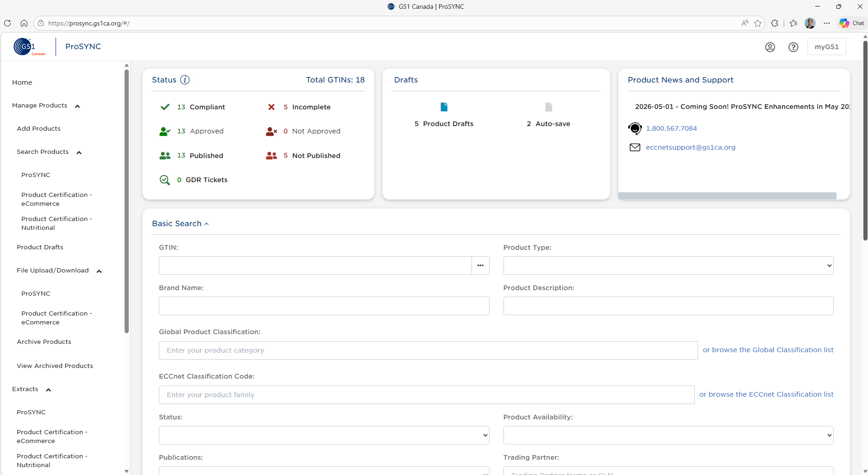Open browser settings ellipsis menu
Viewport: 868px width, 475px height.
tap(827, 23)
